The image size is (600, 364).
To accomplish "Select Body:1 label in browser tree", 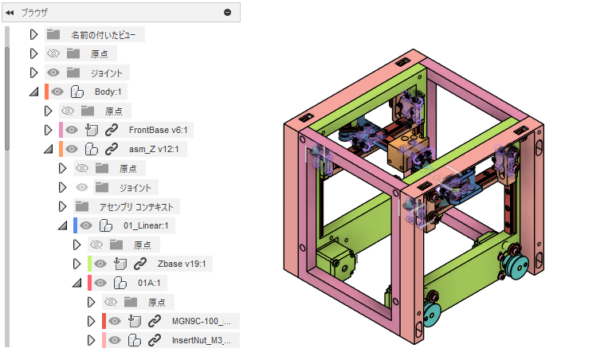I will (x=108, y=92).
